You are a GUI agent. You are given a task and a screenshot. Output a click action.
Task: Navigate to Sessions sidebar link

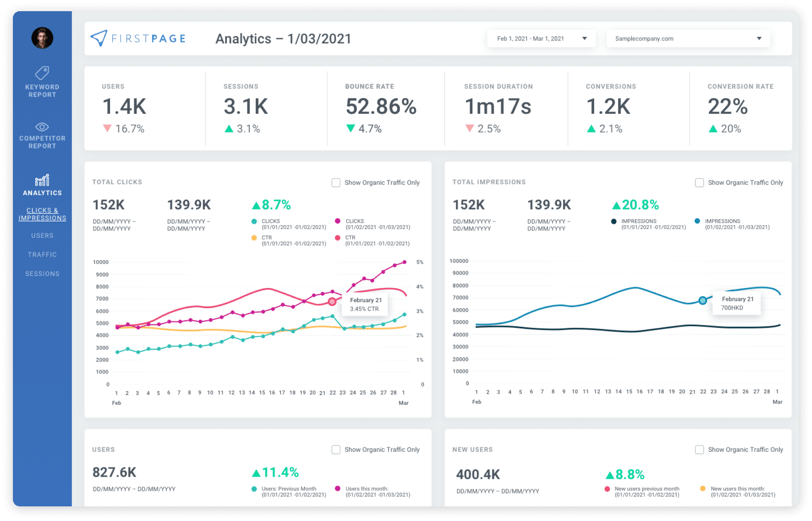tap(42, 274)
